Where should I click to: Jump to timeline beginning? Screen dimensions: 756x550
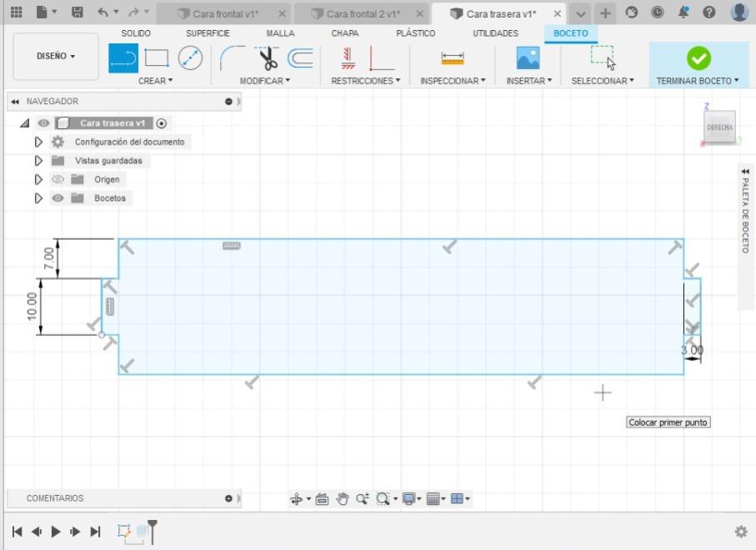(17, 532)
